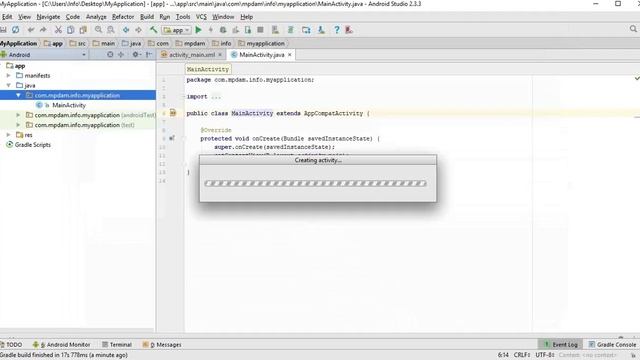Run the app with the green play icon
The width and height of the screenshot is (640, 360).
(x=198, y=30)
